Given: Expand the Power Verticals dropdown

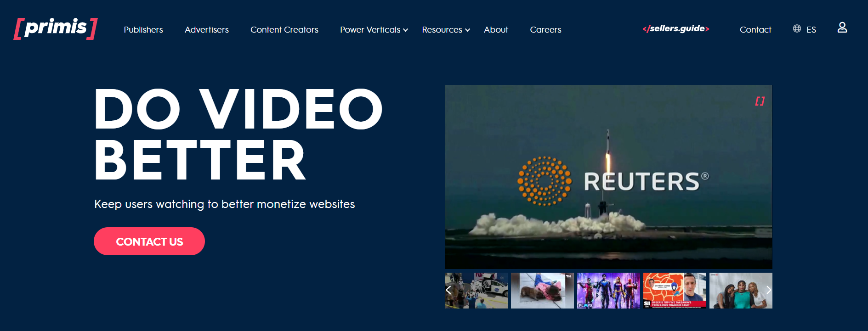Looking at the screenshot, I should 374,30.
